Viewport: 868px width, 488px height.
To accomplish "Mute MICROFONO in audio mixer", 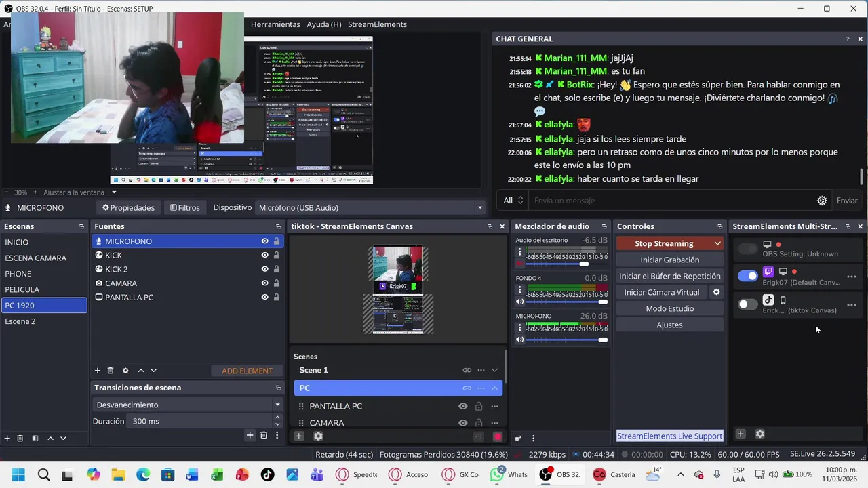I will pyautogui.click(x=520, y=340).
